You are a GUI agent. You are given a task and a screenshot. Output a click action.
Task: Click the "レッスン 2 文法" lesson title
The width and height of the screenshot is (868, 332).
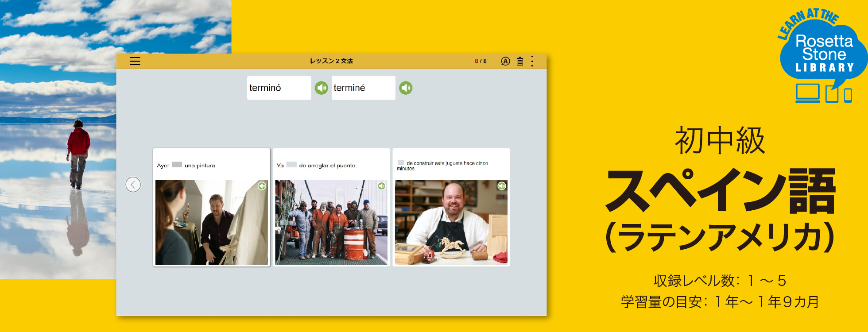click(331, 61)
